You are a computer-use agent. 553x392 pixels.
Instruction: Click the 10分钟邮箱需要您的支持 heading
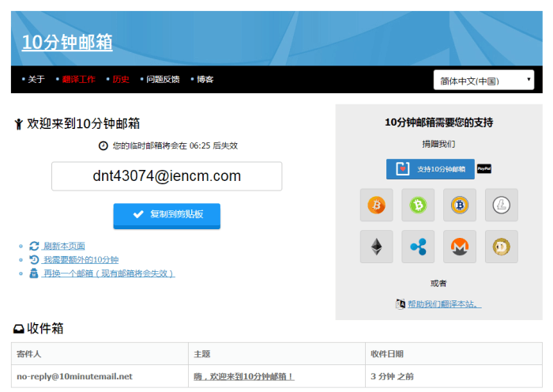point(438,122)
